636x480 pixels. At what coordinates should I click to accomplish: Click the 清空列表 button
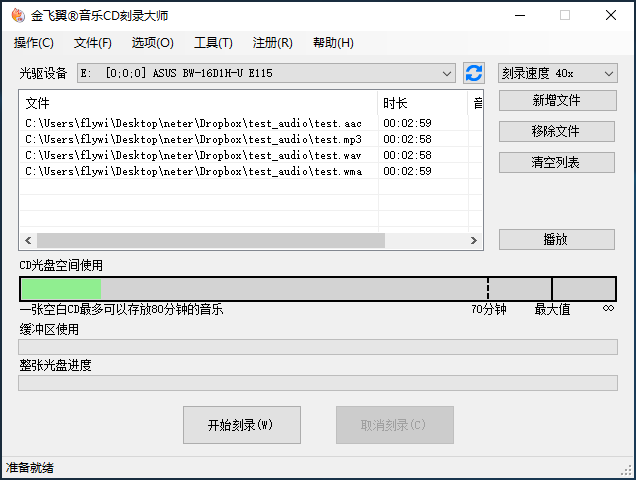(556, 162)
